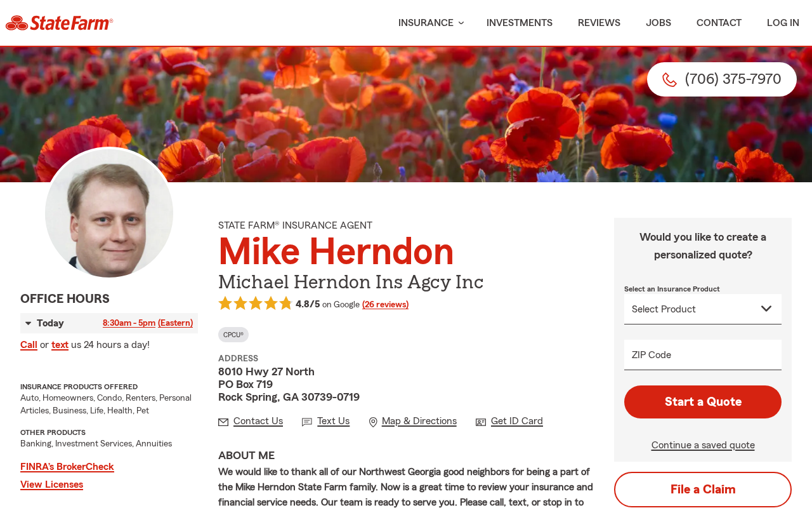The image size is (812, 508).
Task: Focus the ZIP Code input field
Action: point(703,355)
